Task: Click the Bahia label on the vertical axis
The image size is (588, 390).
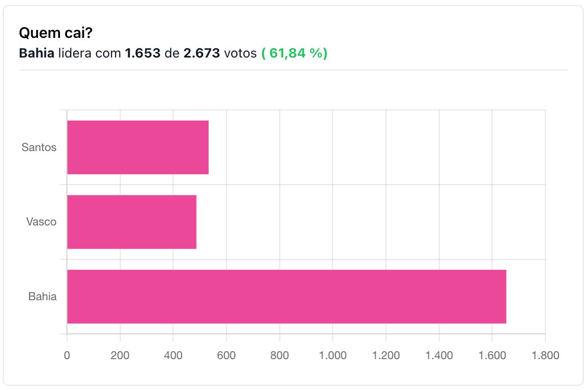Action: (42, 296)
